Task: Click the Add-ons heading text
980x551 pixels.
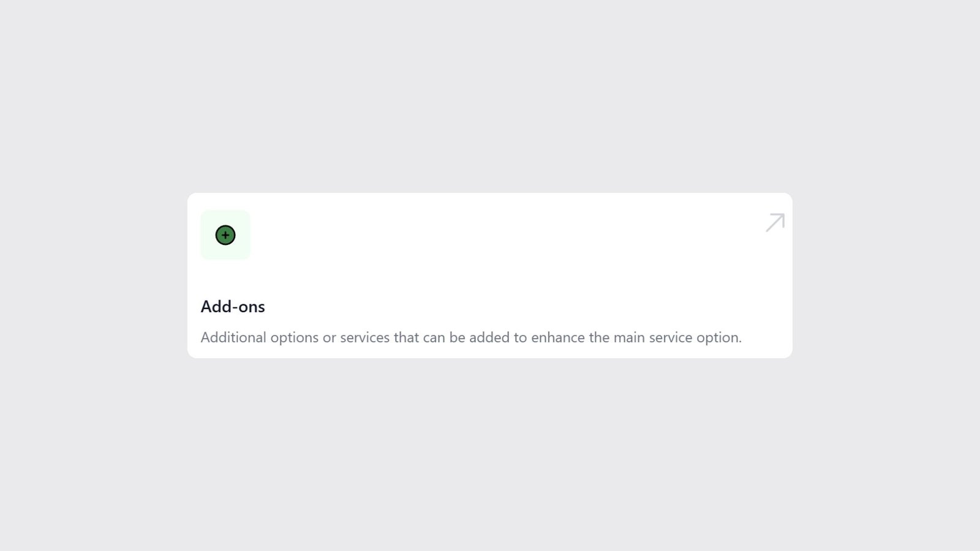Action: [233, 307]
